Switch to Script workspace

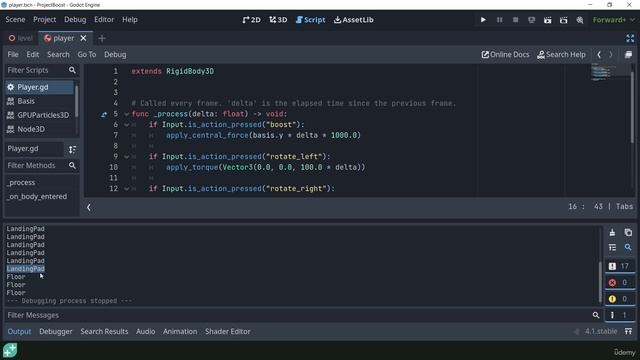pyautogui.click(x=311, y=20)
